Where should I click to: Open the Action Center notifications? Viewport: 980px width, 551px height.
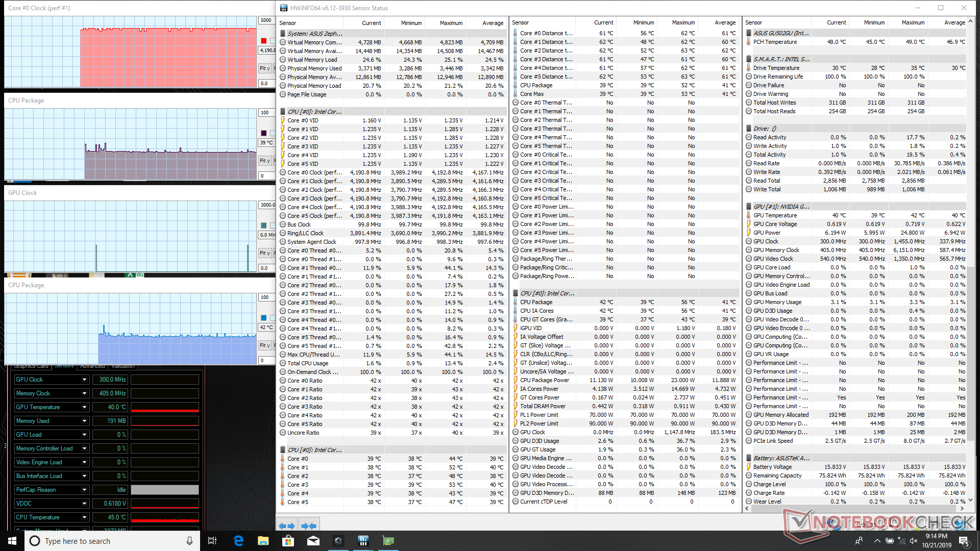(x=964, y=541)
